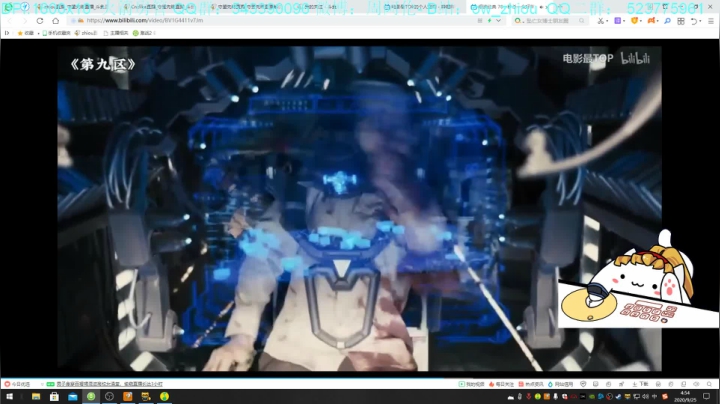
Task: Open the orange shield extension
Action: (x=634, y=21)
